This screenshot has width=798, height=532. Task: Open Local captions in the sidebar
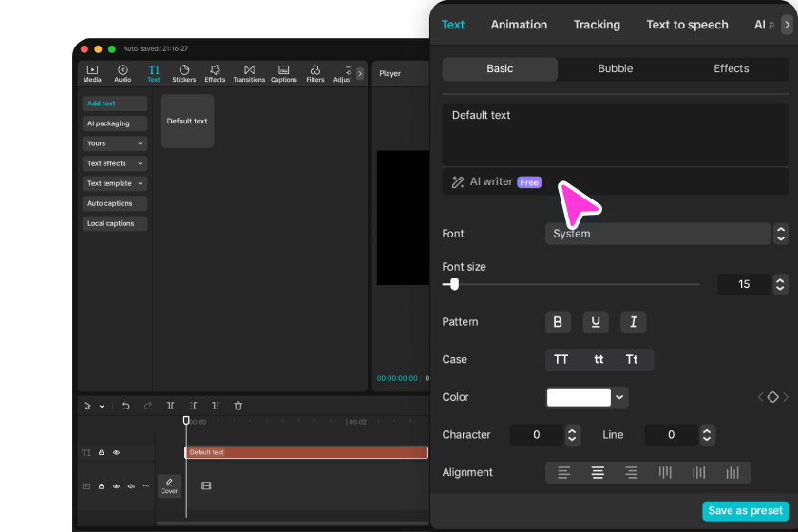[x=115, y=223]
